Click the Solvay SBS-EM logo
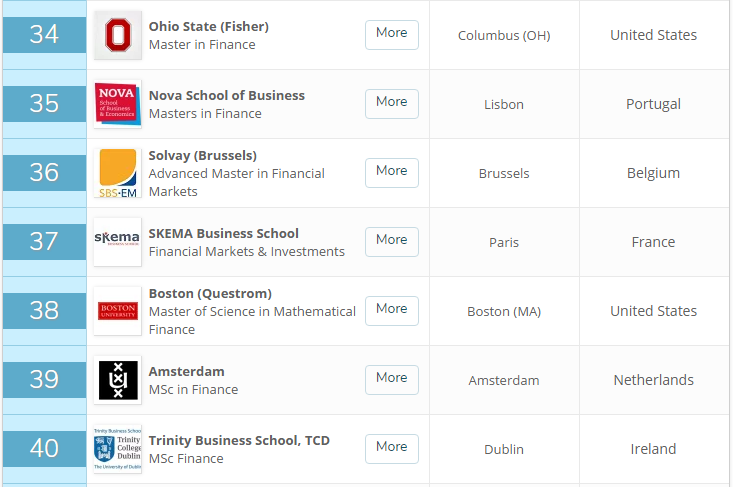733x487 pixels. (x=118, y=173)
